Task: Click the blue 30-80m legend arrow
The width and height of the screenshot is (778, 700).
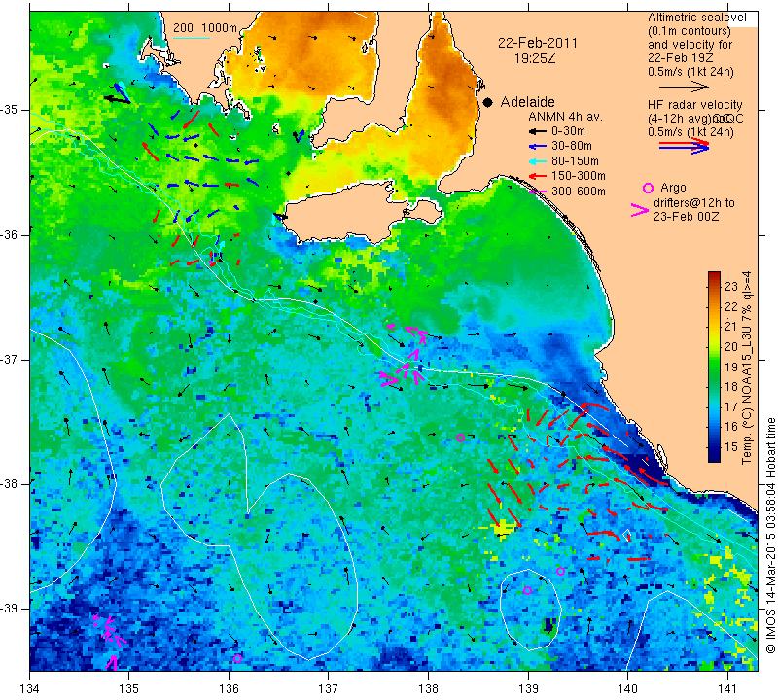Action: point(537,147)
